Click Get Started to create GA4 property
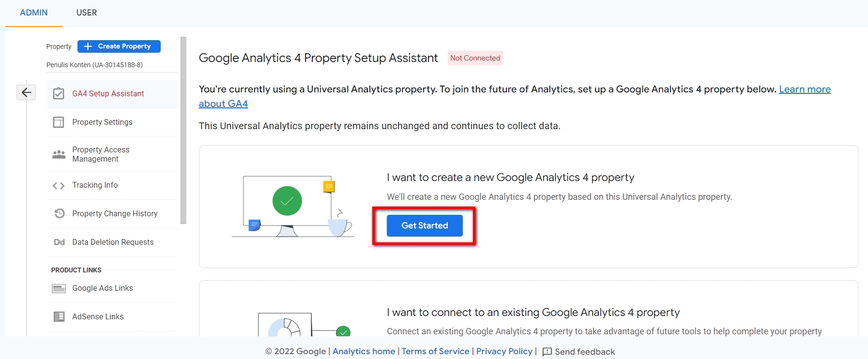 pos(425,225)
